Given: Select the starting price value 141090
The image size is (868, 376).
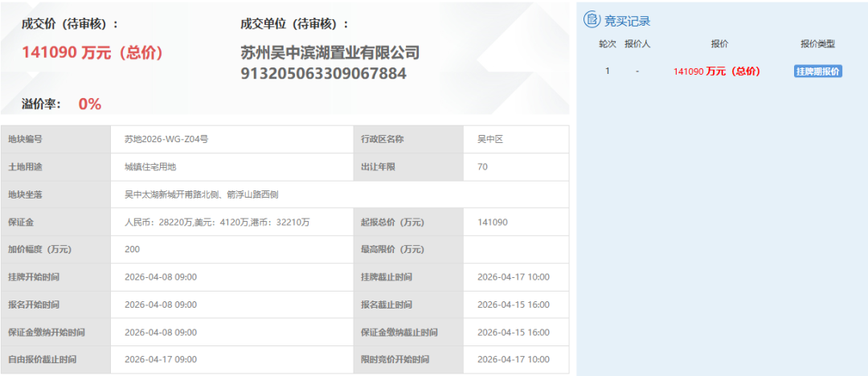Looking at the screenshot, I should tap(492, 222).
